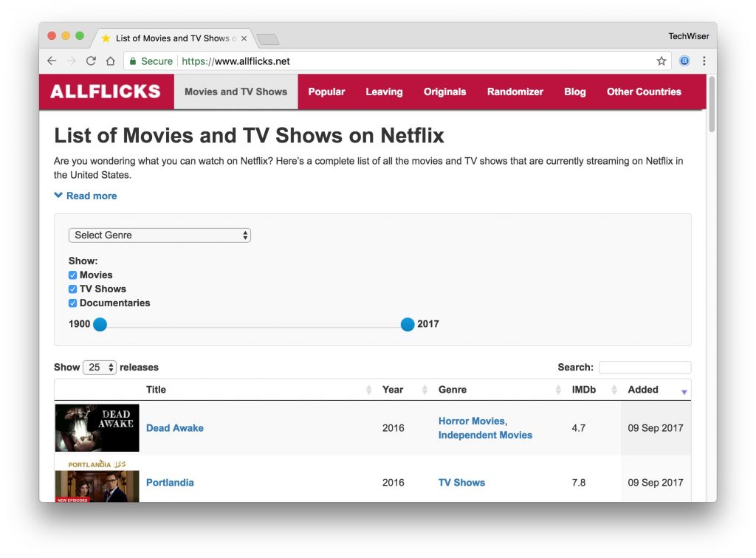The image size is (756, 558).
Task: Uncheck the Documentaries checkbox
Action: click(x=73, y=303)
